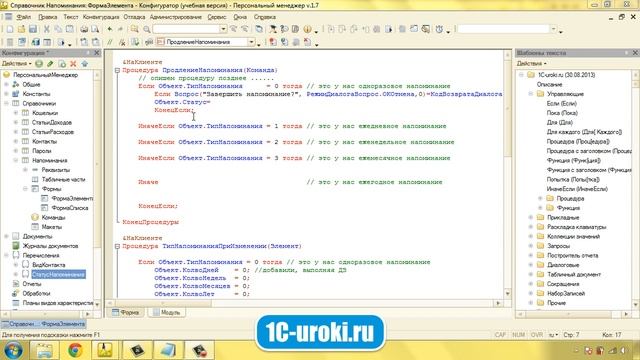Select Журналы документов tree item

[50, 246]
